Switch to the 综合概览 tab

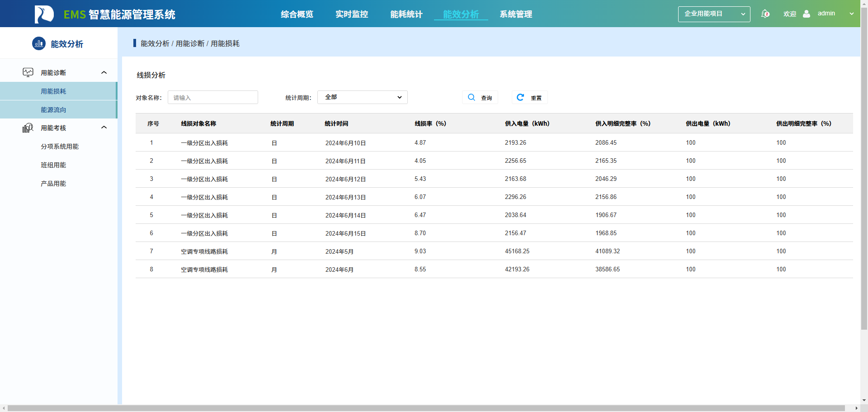click(x=297, y=14)
